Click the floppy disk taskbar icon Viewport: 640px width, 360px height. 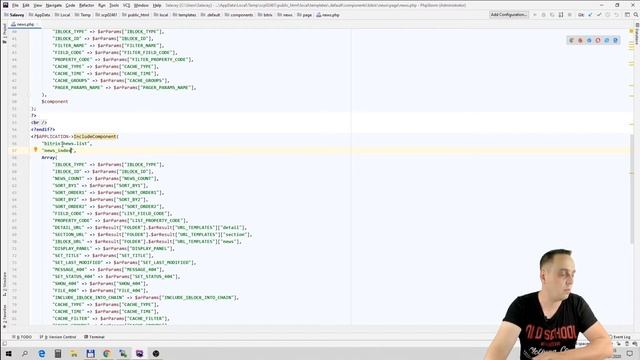point(91,353)
